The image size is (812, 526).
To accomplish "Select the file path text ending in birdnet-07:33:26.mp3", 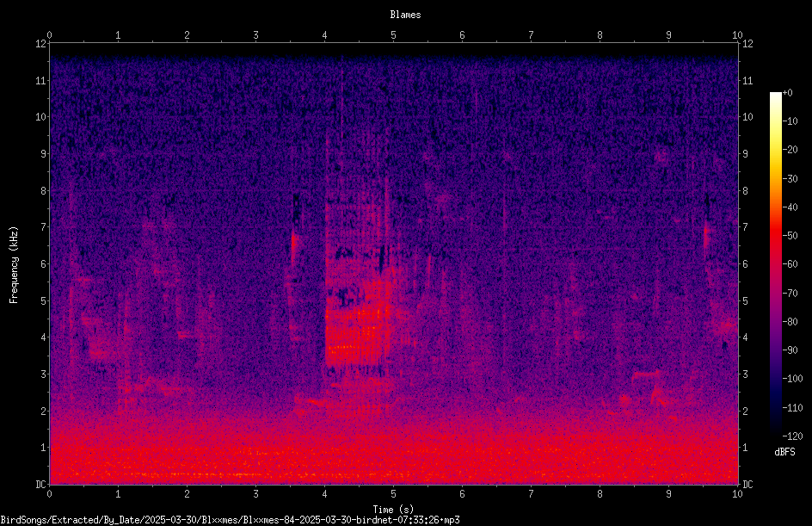I will coord(230,520).
